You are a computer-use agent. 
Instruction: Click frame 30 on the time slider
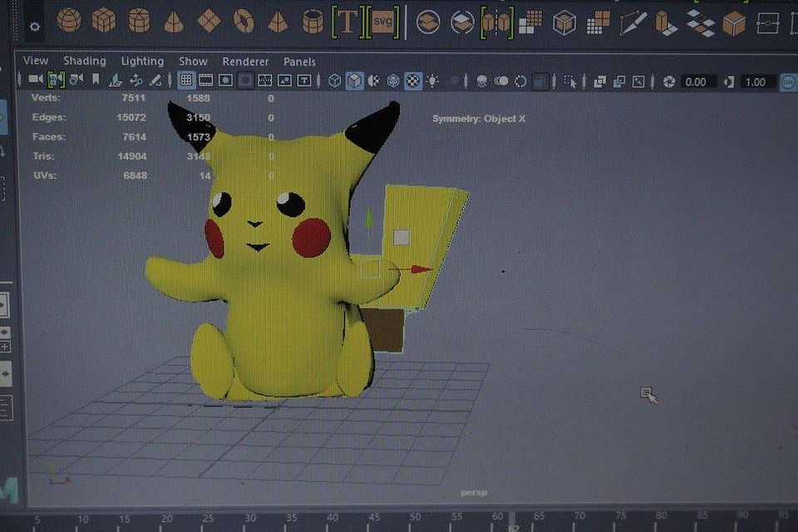[x=250, y=518]
